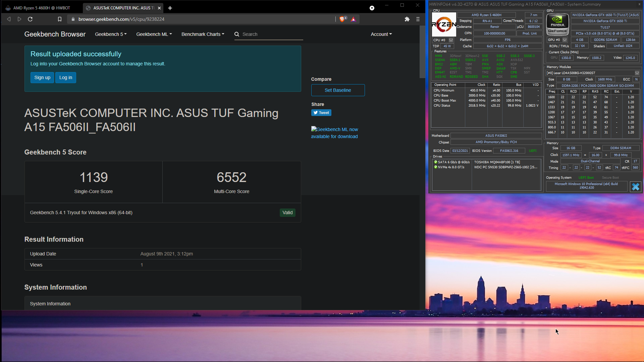Viewport: 644px width, 362px height.
Task: Click the Set Baseline button
Action: (x=338, y=90)
